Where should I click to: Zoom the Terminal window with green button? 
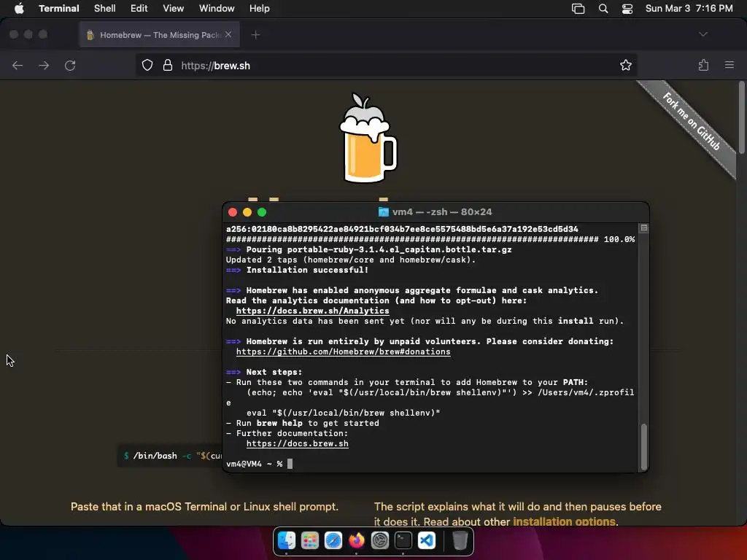tap(262, 212)
